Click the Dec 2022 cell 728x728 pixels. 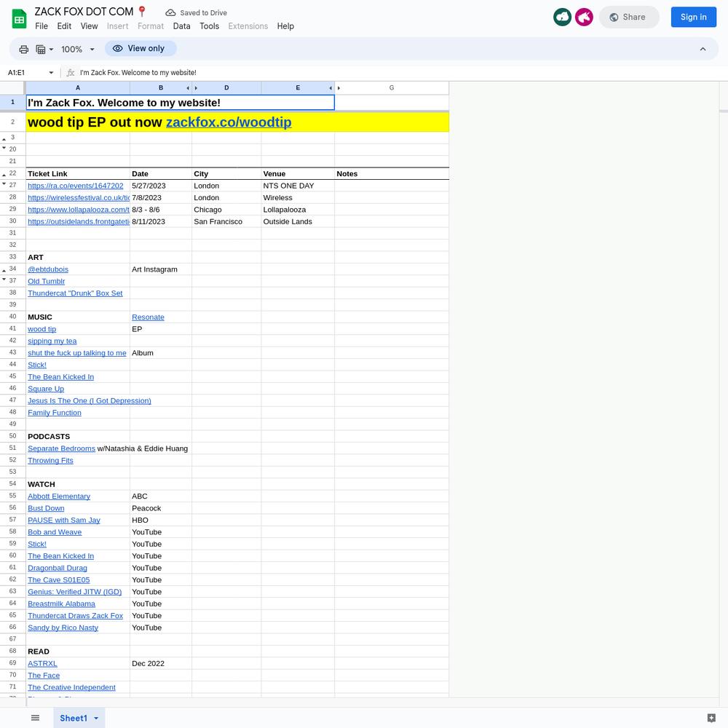click(161, 663)
